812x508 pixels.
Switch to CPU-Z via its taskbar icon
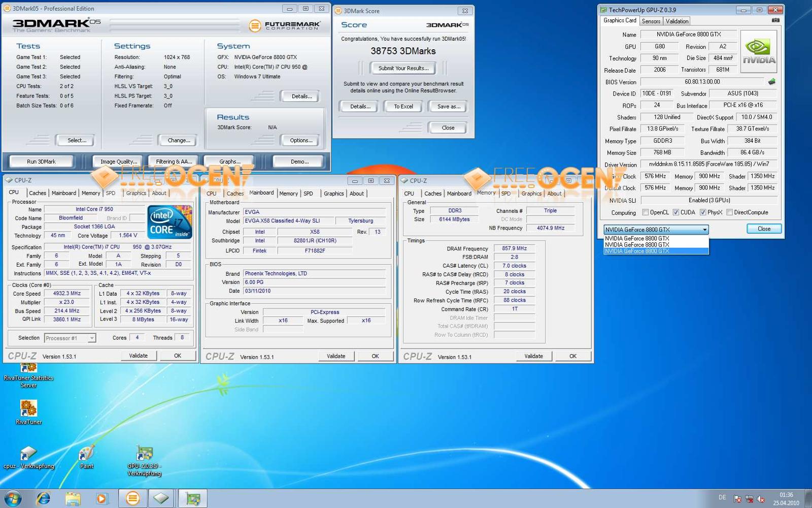pyautogui.click(x=161, y=498)
